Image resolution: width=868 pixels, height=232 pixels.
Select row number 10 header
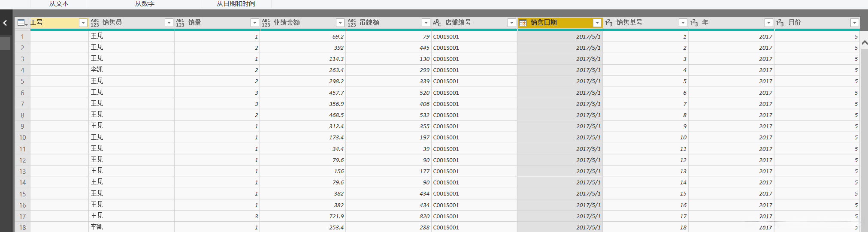click(x=22, y=138)
